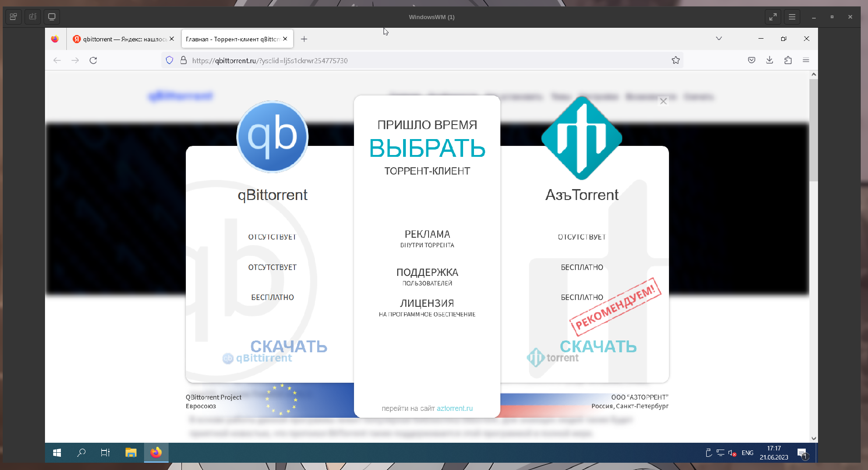868x470 pixels.
Task: Click the scrollbar down arrow
Action: pyautogui.click(x=813, y=438)
